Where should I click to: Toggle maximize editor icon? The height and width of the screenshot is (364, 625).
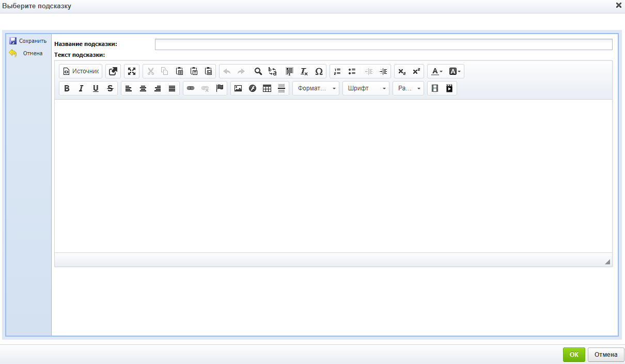(132, 71)
